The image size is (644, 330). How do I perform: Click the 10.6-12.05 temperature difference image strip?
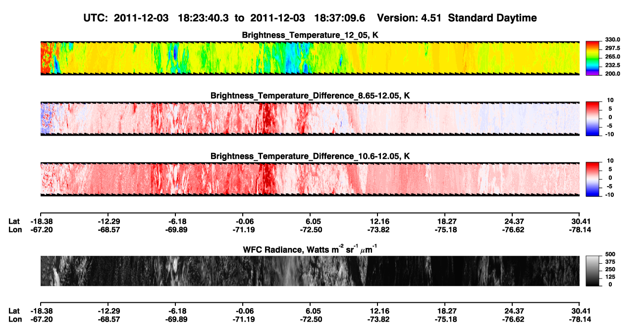(x=310, y=179)
